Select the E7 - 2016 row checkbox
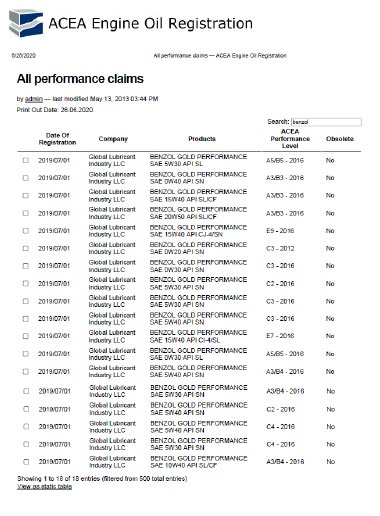This screenshot has width=380, height=516. (26, 336)
